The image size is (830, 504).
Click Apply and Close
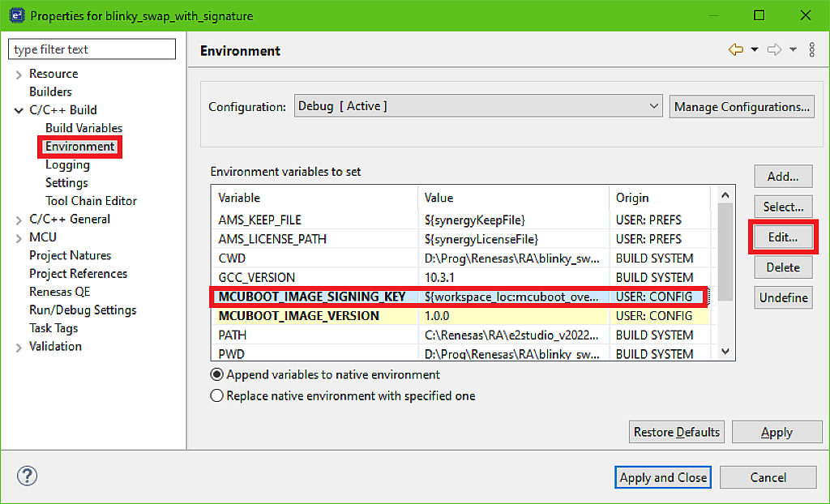662,476
